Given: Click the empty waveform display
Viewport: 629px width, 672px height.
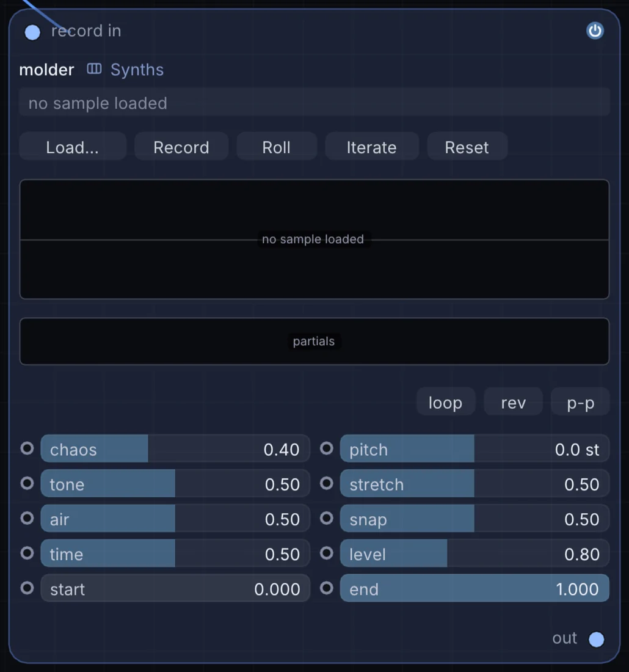Looking at the screenshot, I should coord(314,239).
